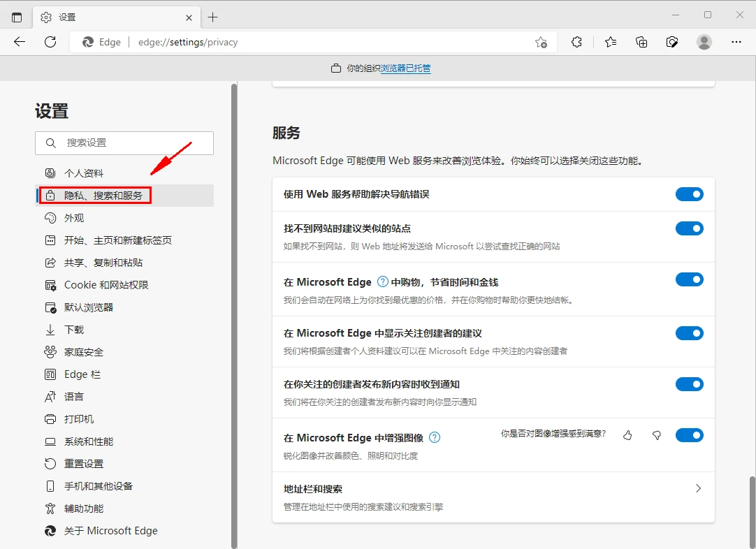Open the user profile avatar

[704, 42]
